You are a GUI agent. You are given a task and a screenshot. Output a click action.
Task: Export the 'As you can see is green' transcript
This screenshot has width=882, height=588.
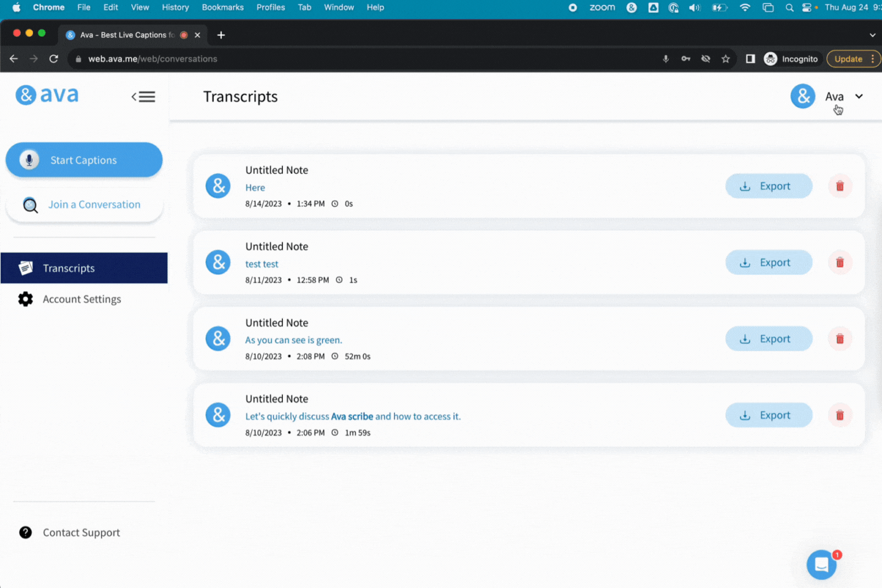pos(769,339)
